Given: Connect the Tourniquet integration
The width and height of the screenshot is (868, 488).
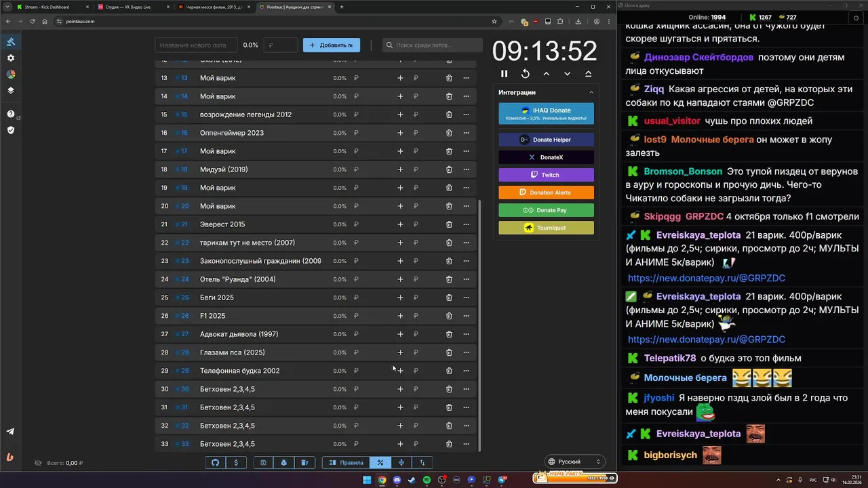Looking at the screenshot, I should click(546, 228).
